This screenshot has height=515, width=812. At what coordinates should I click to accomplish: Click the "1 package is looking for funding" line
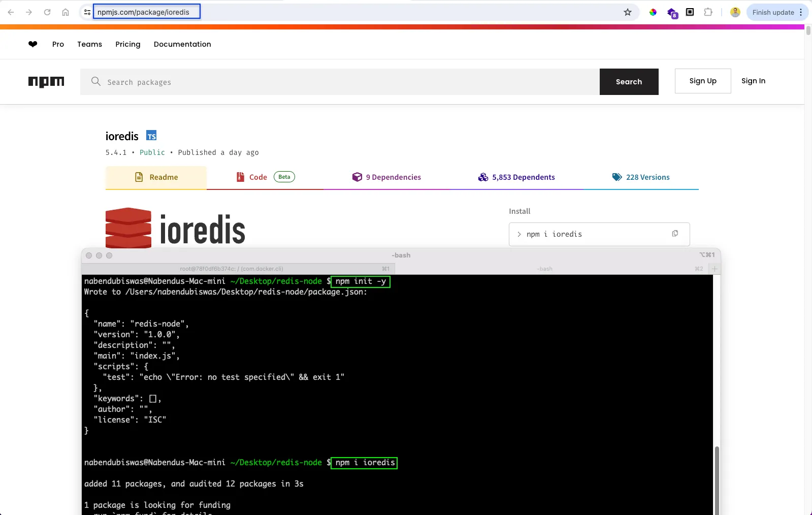click(157, 505)
